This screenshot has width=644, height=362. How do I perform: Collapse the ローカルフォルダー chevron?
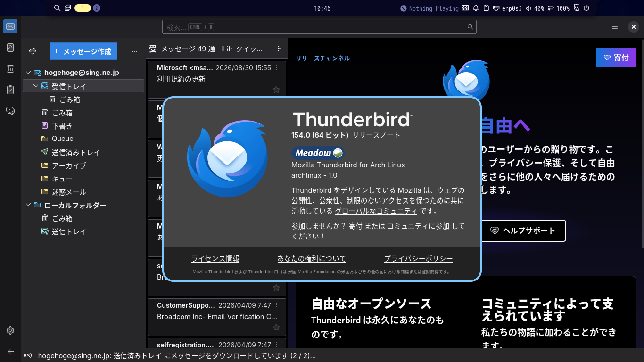(28, 205)
